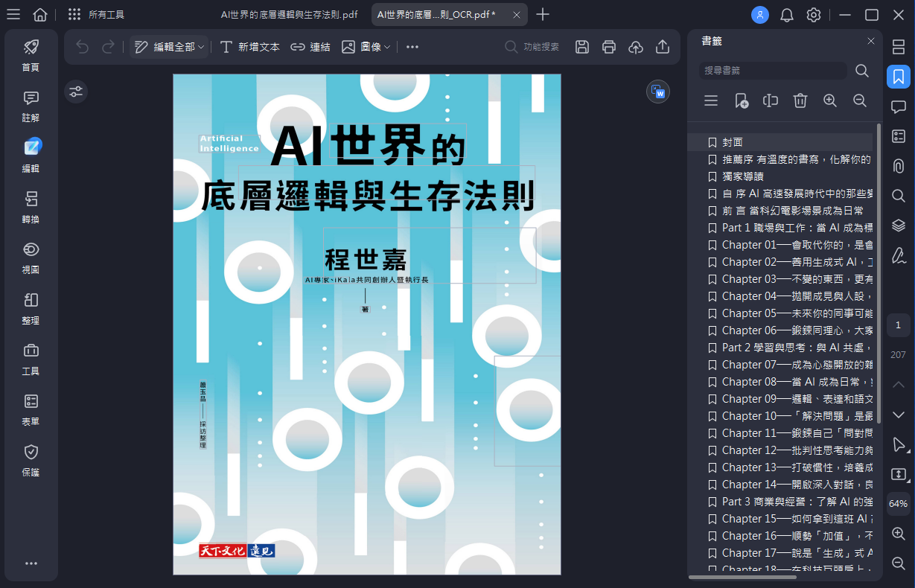This screenshot has height=588, width=915.
Task: Open the 所有工具 all tools menu
Action: [x=96, y=14]
